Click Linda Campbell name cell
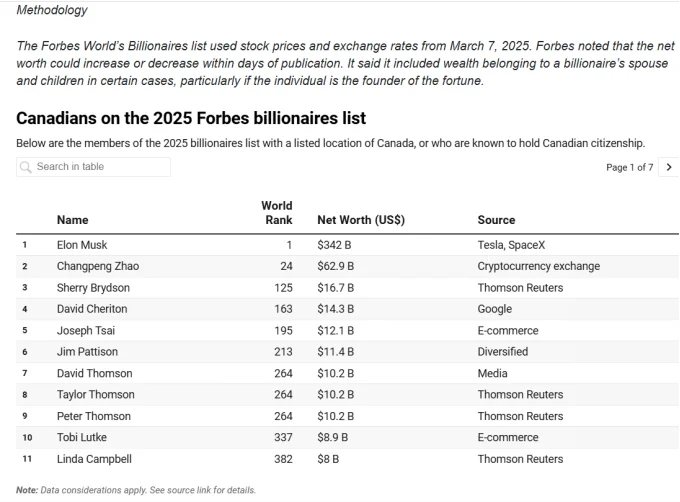680x502 pixels. (x=95, y=459)
